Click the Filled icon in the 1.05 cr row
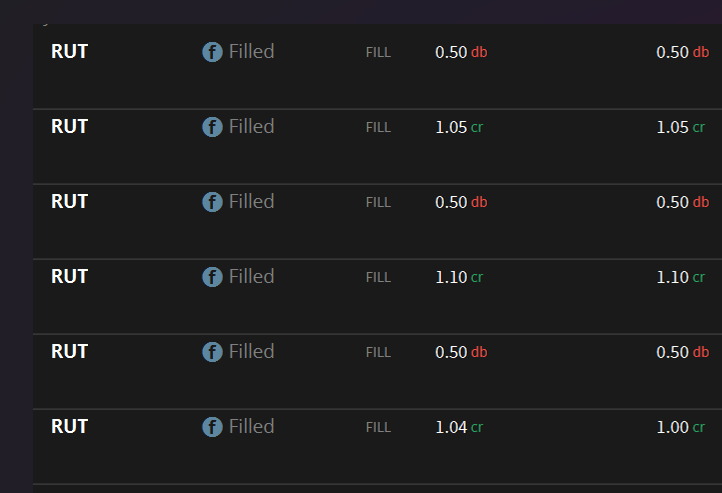This screenshot has width=722, height=493. click(212, 127)
